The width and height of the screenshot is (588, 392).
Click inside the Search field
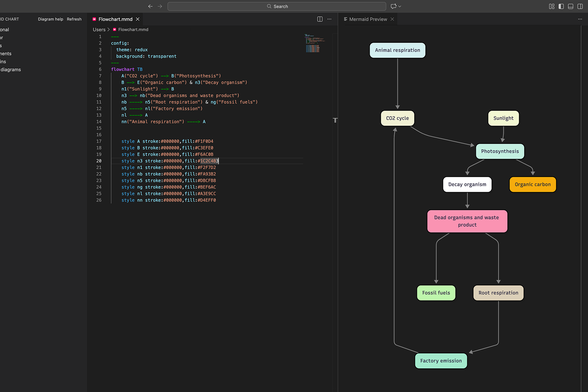point(277,6)
